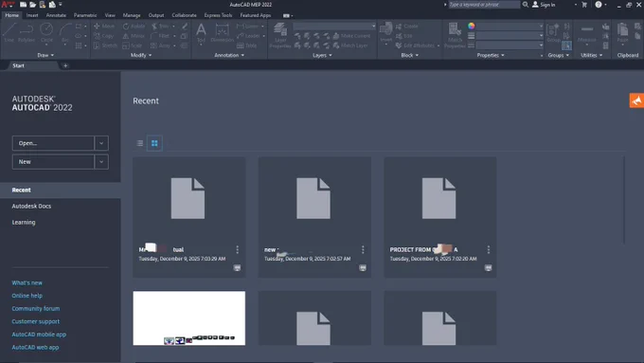Screen dimensions: 644x363
Task: Click Sign In
Action: coord(544,5)
